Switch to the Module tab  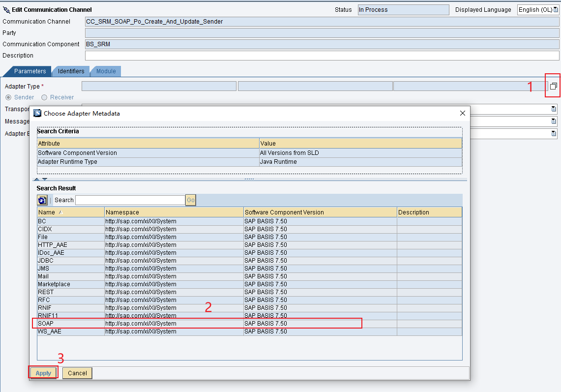coord(106,71)
